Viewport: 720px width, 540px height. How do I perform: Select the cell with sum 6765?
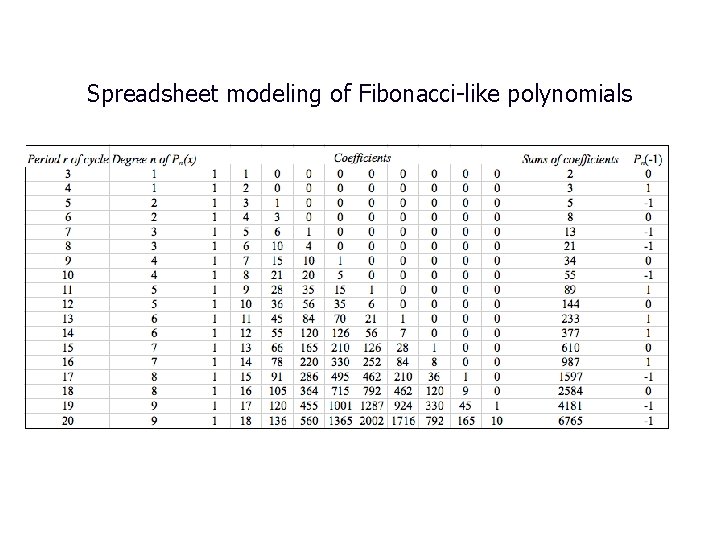pos(570,421)
